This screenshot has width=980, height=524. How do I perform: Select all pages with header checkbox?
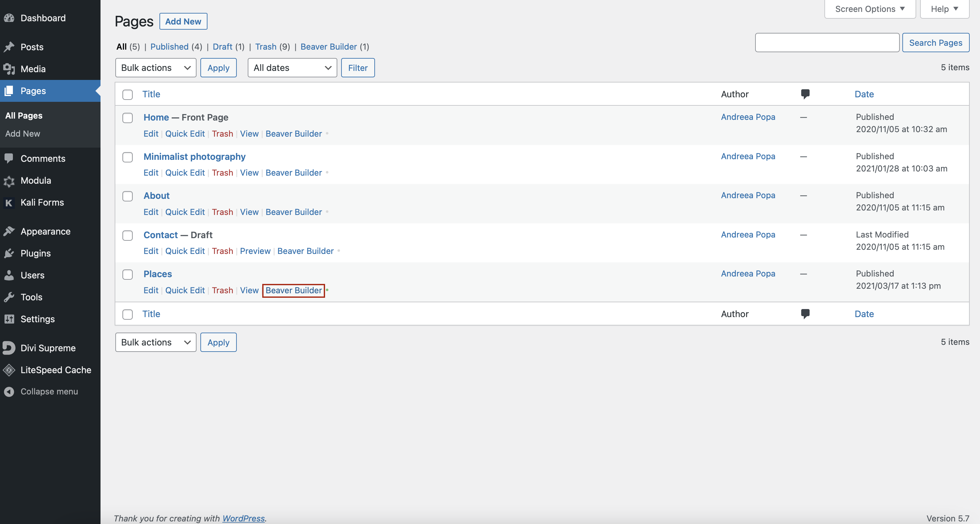point(128,94)
